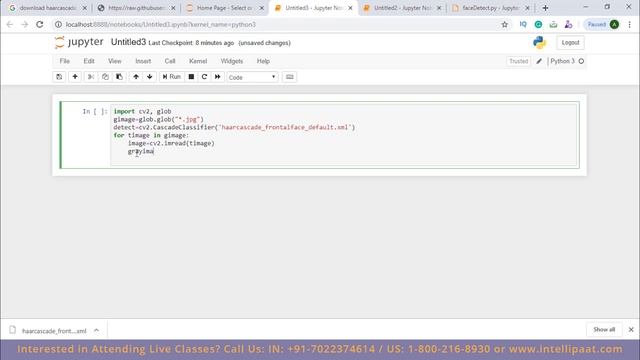
Task: Click the pencil edit mode icon
Action: (x=539, y=61)
